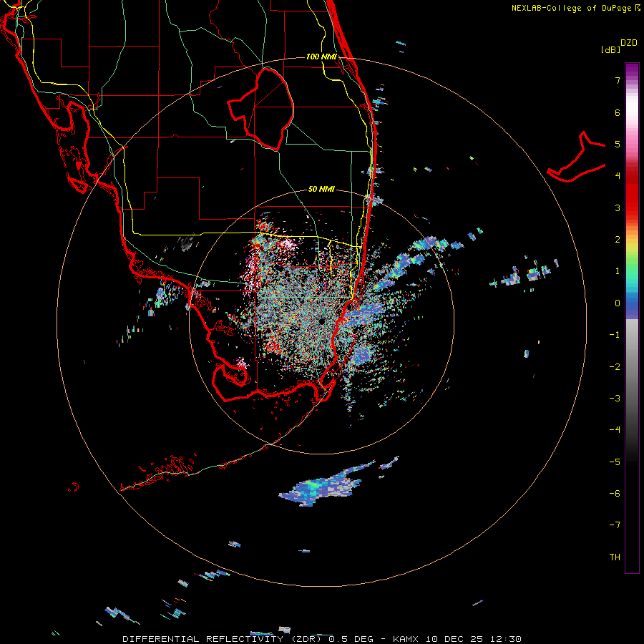The width and height of the screenshot is (644, 644).
Task: Click the DIFFERENTIAL REFLECTIVITY (ZDR) caption text
Action: click(x=223, y=639)
